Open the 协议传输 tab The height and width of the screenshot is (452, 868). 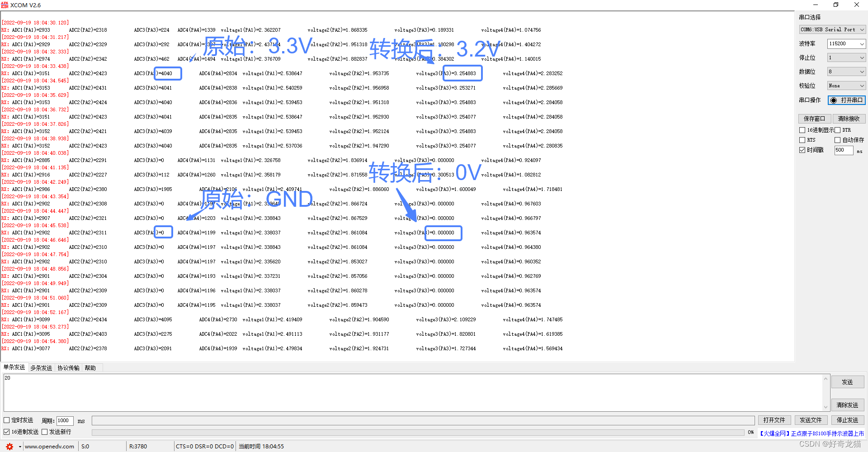point(68,368)
